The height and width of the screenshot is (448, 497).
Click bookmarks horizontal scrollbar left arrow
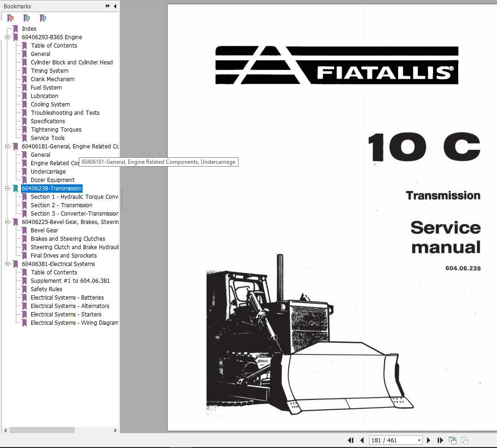point(6,430)
